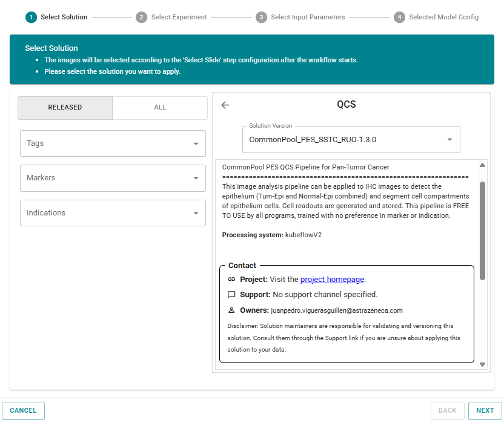The height and width of the screenshot is (423, 504).
Task: Click the description scrollbar thumb
Action: coord(482,230)
